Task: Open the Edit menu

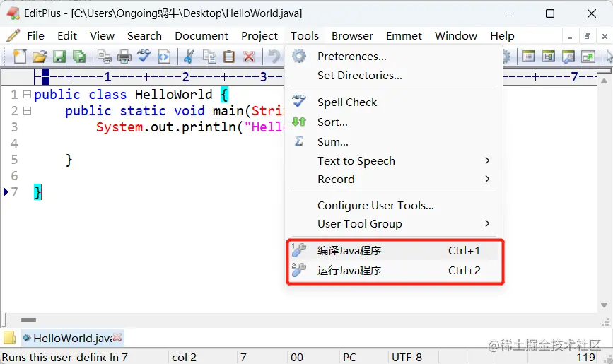Action: click(x=67, y=36)
